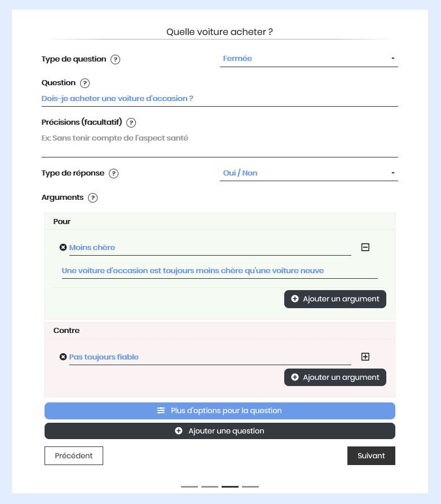Open the 'Fermée' question type dropdown
The width and height of the screenshot is (441, 504).
tap(308, 59)
